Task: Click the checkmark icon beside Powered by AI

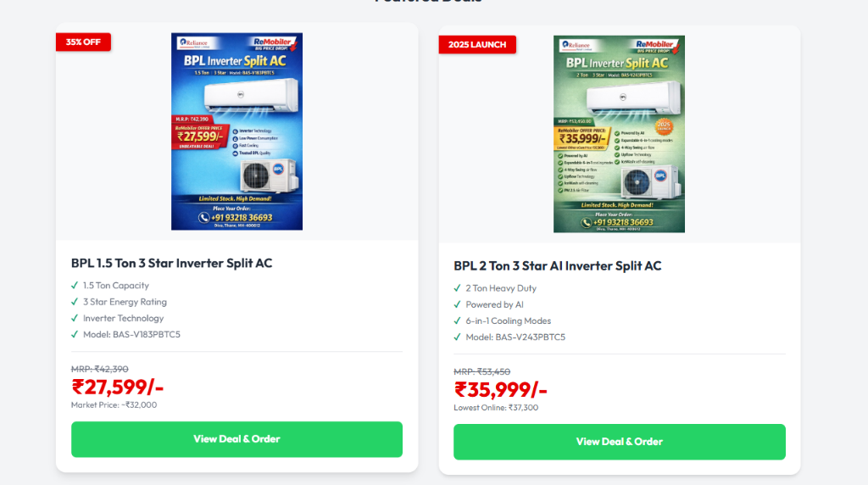Action: tap(457, 304)
